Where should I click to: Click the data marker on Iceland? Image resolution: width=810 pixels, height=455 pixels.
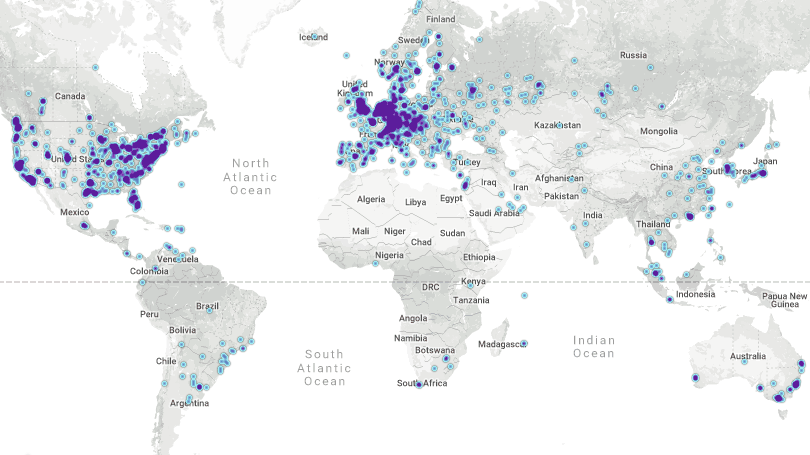coord(314,37)
